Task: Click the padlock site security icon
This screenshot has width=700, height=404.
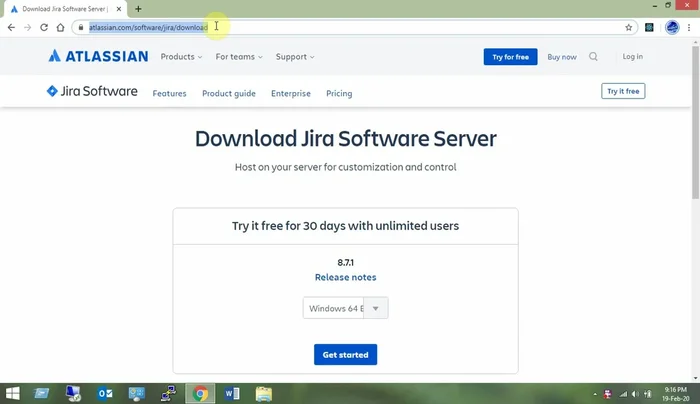Action: pyautogui.click(x=81, y=27)
